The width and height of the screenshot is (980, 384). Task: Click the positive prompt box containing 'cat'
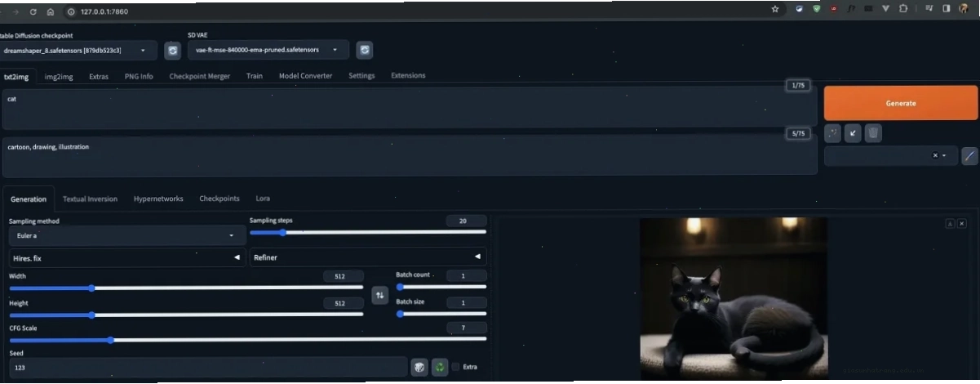point(409,107)
